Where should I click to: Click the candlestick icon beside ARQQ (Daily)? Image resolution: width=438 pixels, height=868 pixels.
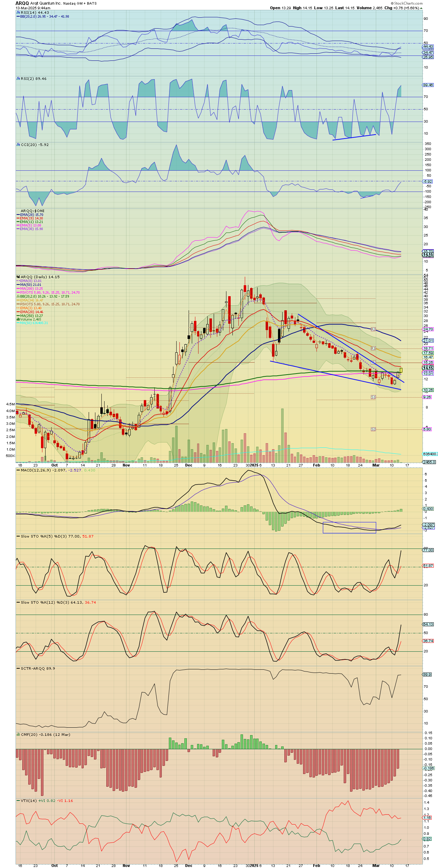click(x=18, y=277)
